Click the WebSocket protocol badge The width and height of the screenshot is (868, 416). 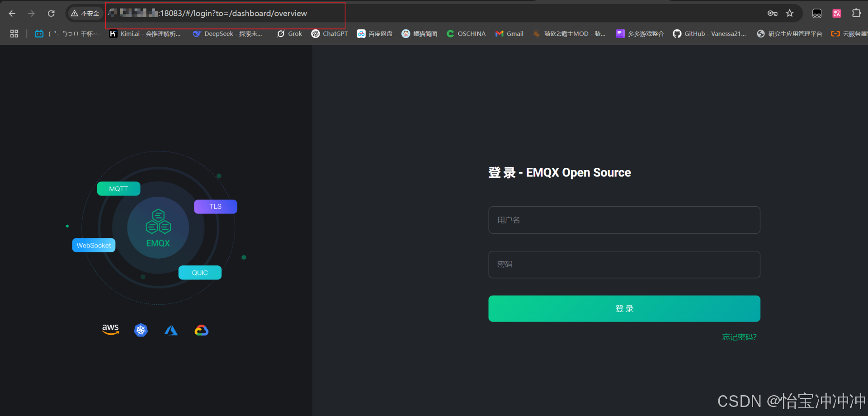point(94,245)
